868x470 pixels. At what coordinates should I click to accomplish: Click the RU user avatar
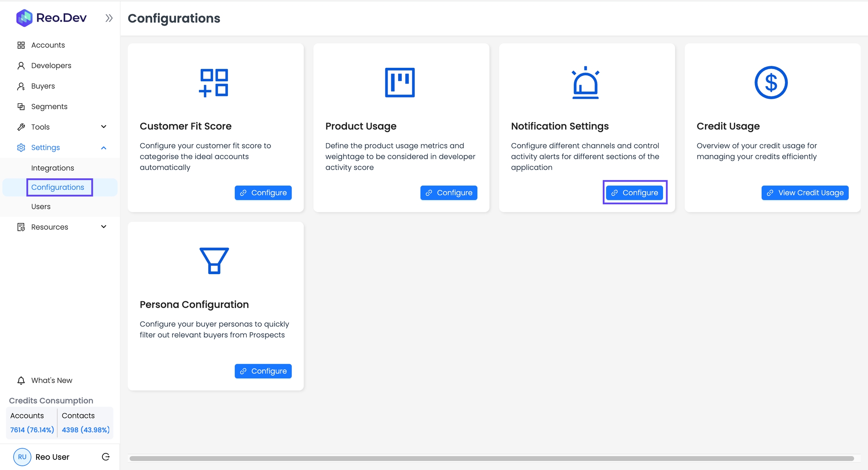click(22, 457)
